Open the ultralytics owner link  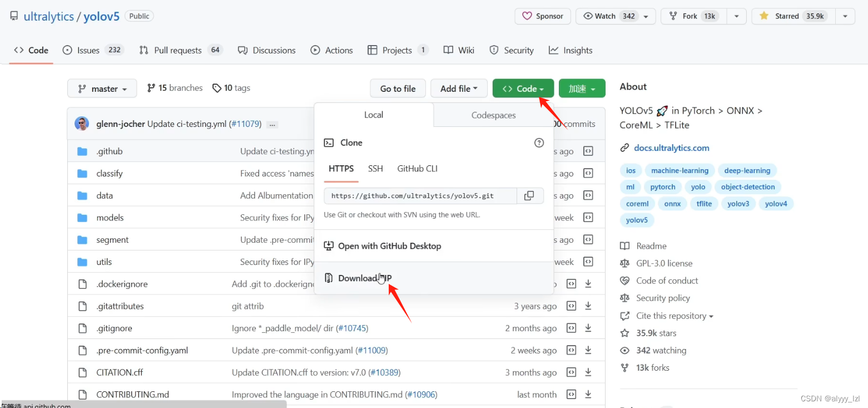[x=48, y=16]
